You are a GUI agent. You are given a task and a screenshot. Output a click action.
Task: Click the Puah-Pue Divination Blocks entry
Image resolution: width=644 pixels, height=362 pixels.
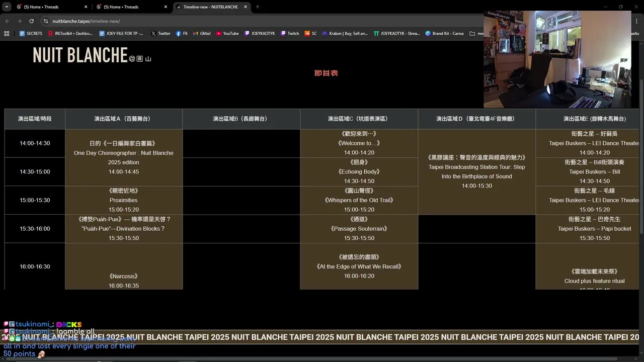coord(124,229)
